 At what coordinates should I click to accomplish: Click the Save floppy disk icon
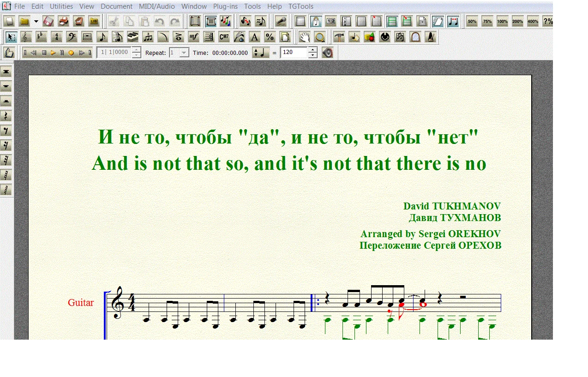[48, 21]
